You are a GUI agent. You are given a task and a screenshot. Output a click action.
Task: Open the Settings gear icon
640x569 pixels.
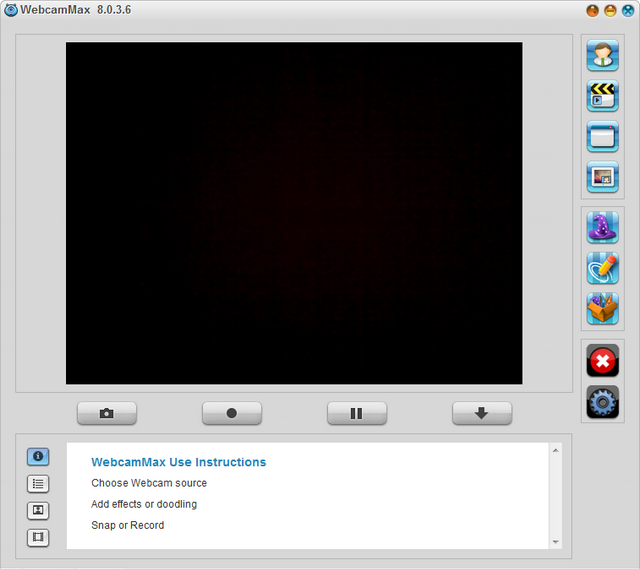click(x=602, y=402)
